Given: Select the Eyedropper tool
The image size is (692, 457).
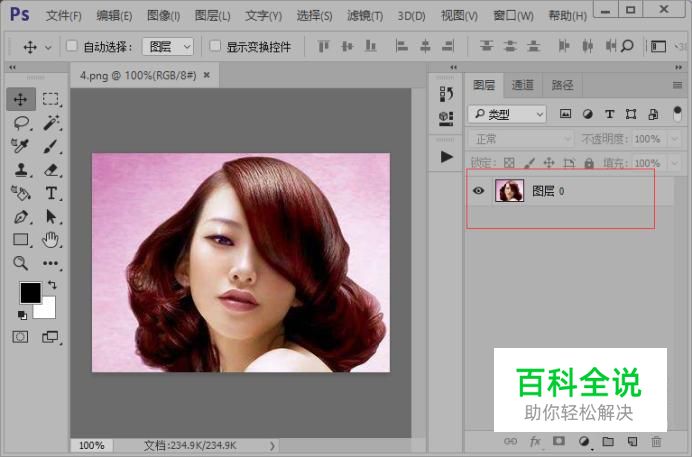Looking at the screenshot, I should [21, 146].
